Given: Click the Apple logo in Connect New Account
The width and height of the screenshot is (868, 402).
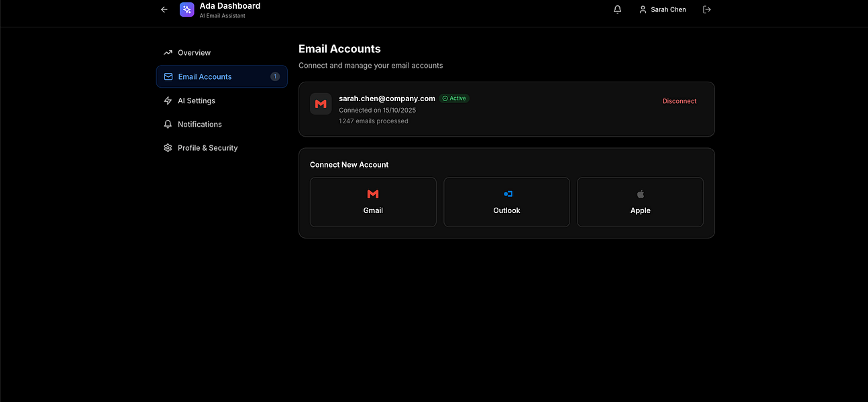Looking at the screenshot, I should [x=641, y=194].
